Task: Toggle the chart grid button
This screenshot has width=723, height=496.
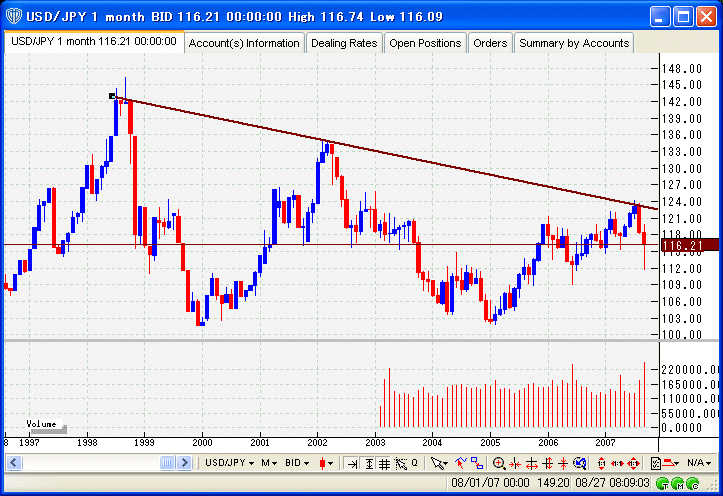Action: click(384, 463)
